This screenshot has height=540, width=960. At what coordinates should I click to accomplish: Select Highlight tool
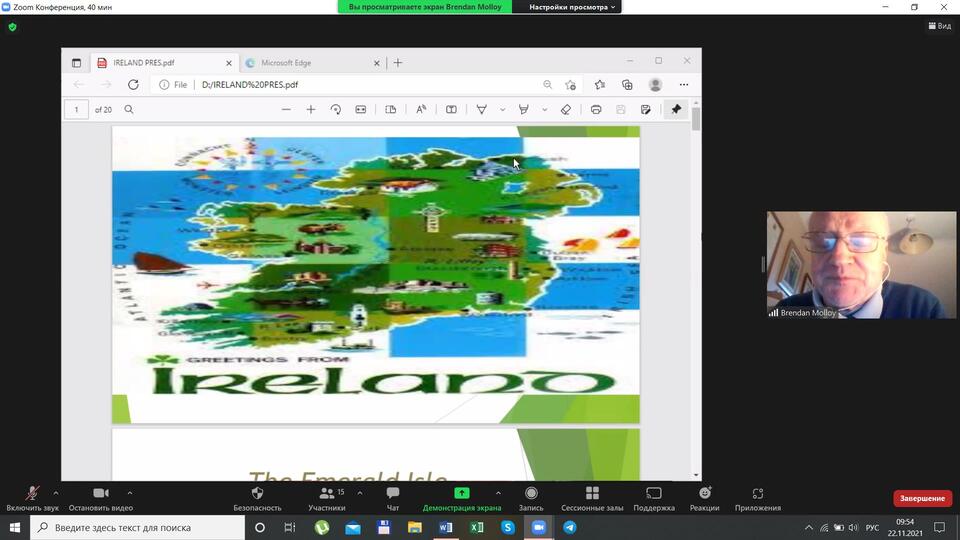click(523, 109)
